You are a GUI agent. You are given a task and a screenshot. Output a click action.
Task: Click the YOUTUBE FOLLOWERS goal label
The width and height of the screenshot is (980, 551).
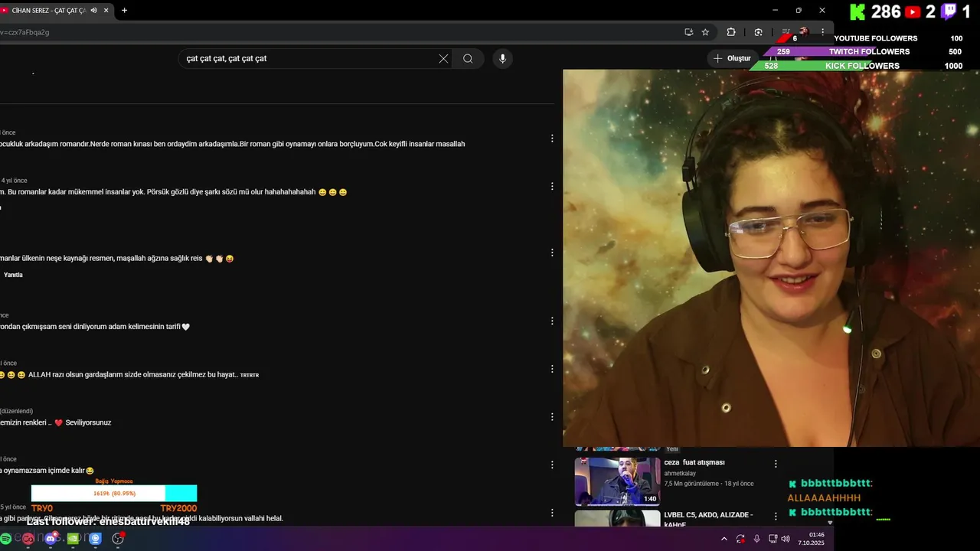click(x=875, y=38)
